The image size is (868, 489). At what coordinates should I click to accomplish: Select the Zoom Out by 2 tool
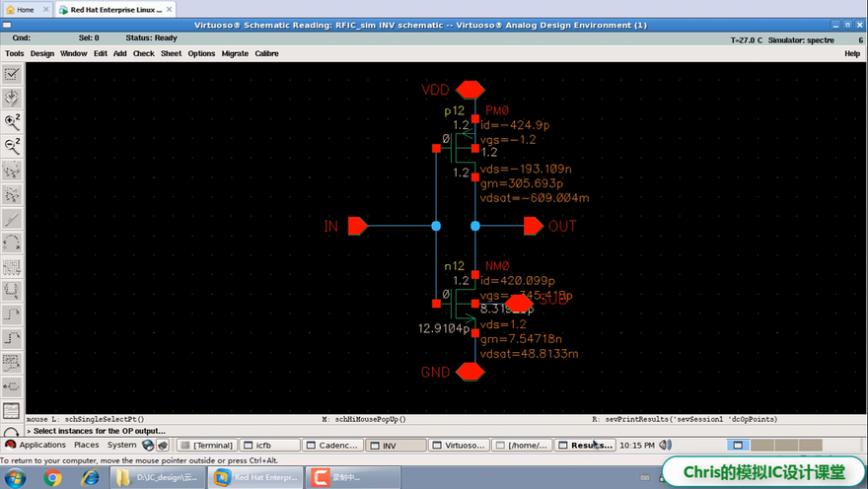click(x=12, y=146)
